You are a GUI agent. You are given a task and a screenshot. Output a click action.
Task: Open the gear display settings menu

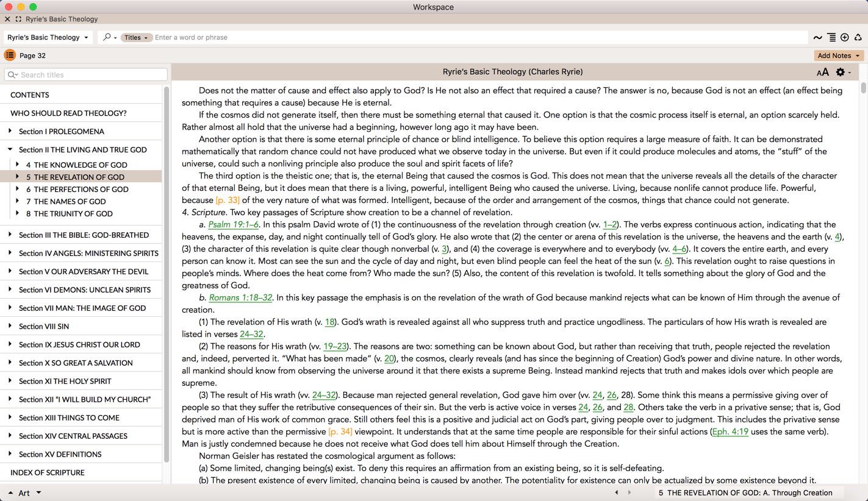(843, 73)
